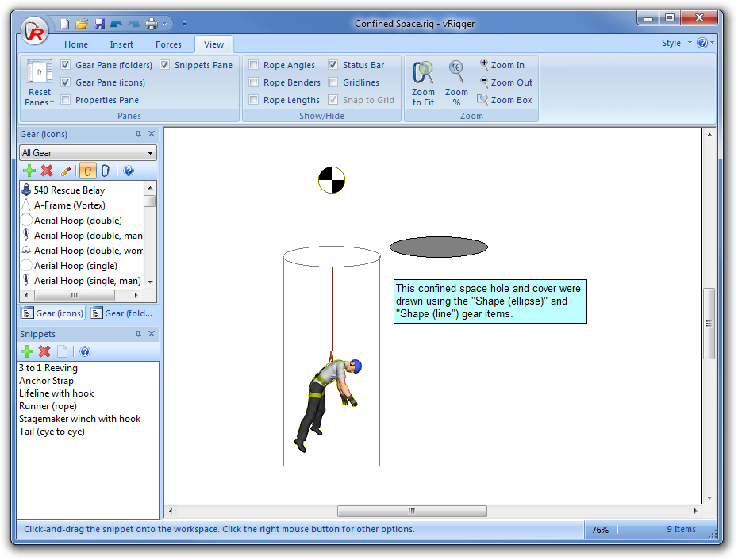Open the Insert ribbon tab
This screenshot has width=738, height=560.
click(x=121, y=44)
